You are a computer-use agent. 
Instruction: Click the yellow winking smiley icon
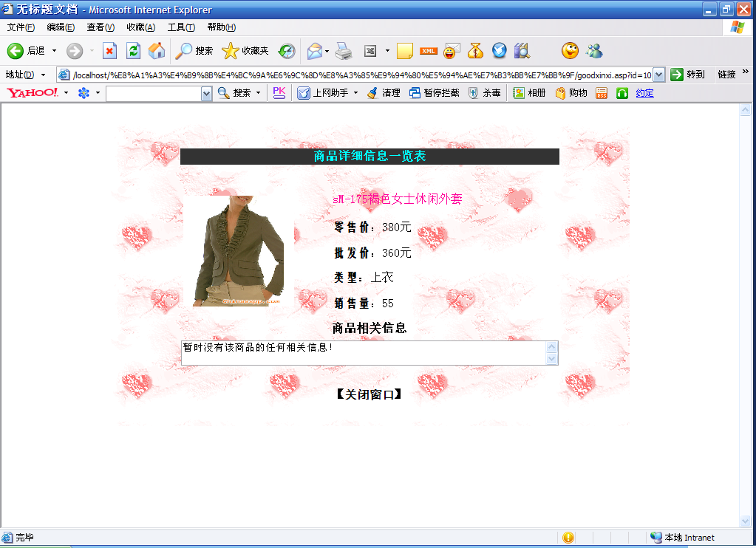pyautogui.click(x=570, y=51)
